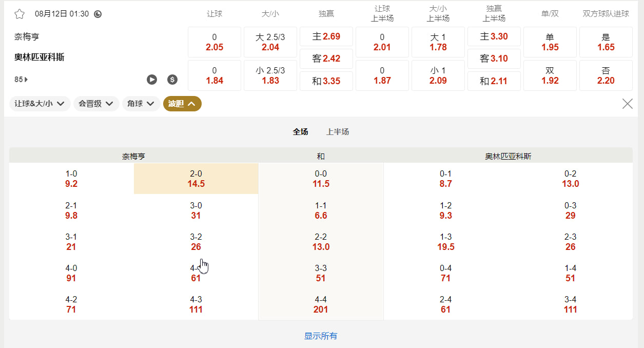
Task: Choose correct score 4-2 at 71
Action: point(71,304)
